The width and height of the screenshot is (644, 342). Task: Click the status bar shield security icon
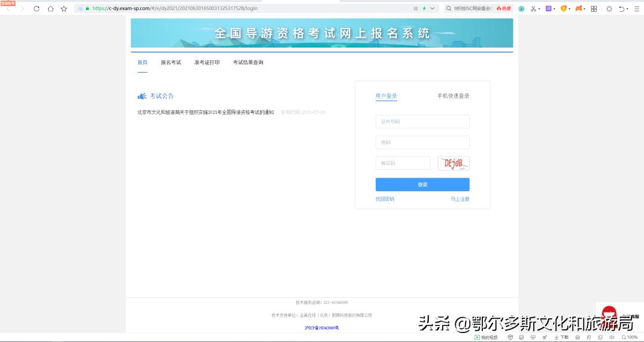(x=510, y=337)
